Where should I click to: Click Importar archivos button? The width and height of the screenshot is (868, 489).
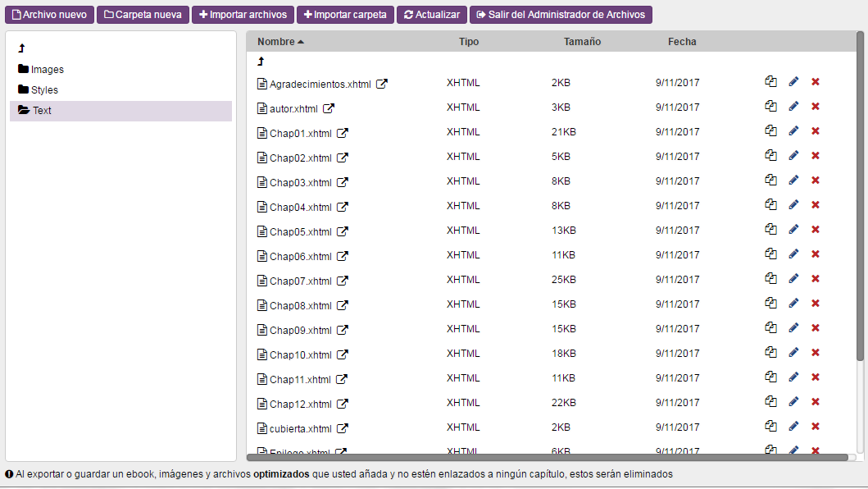243,15
